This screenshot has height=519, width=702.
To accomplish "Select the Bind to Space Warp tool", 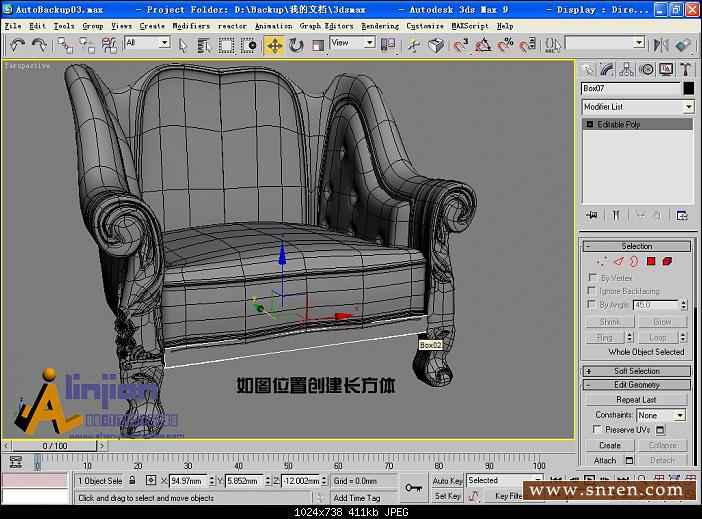I will [x=109, y=45].
